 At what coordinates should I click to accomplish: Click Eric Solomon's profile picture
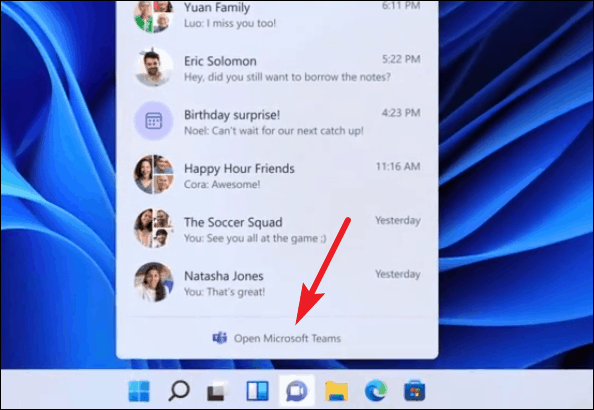click(154, 67)
